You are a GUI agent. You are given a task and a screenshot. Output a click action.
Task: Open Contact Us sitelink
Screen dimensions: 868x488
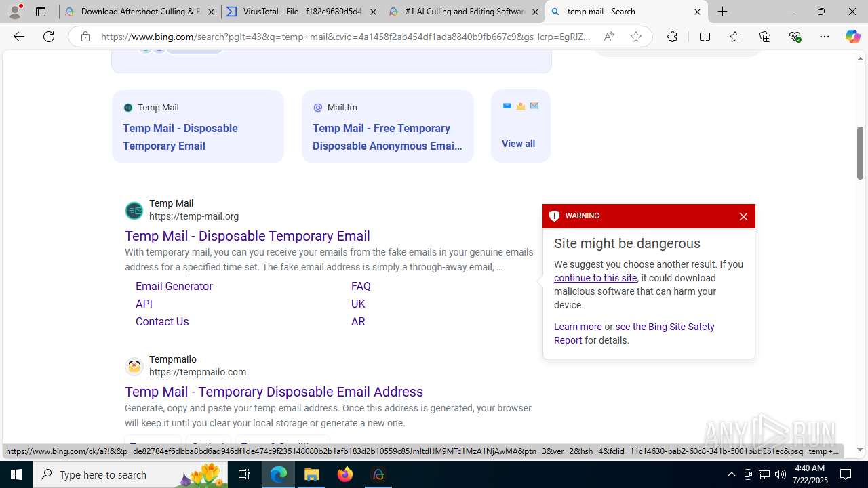(162, 321)
